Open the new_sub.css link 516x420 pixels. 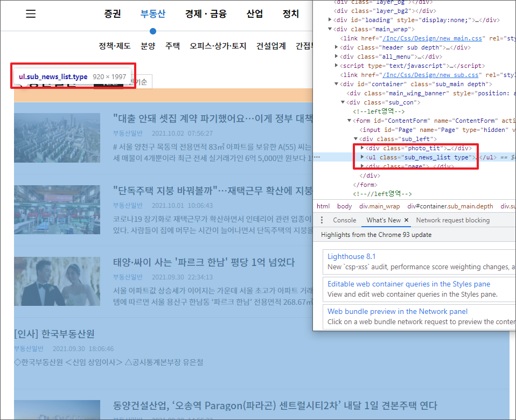click(431, 75)
